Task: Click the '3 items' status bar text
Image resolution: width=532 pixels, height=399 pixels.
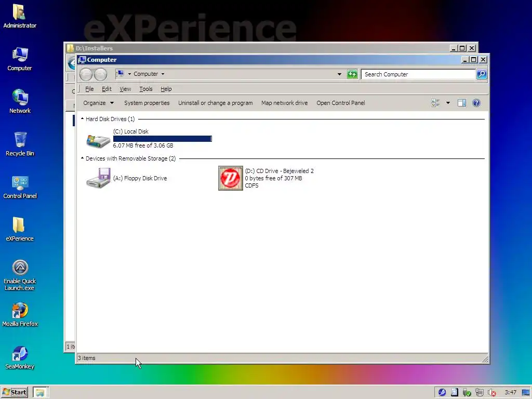Action: pos(87,358)
